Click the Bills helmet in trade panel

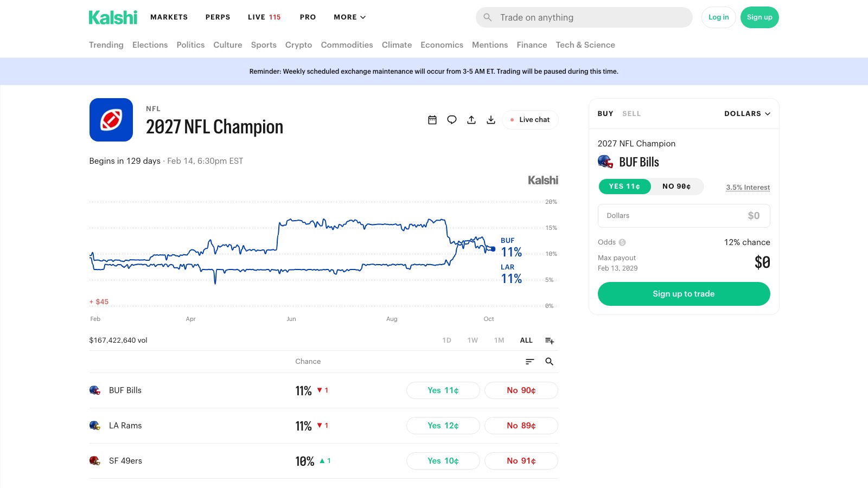click(605, 162)
